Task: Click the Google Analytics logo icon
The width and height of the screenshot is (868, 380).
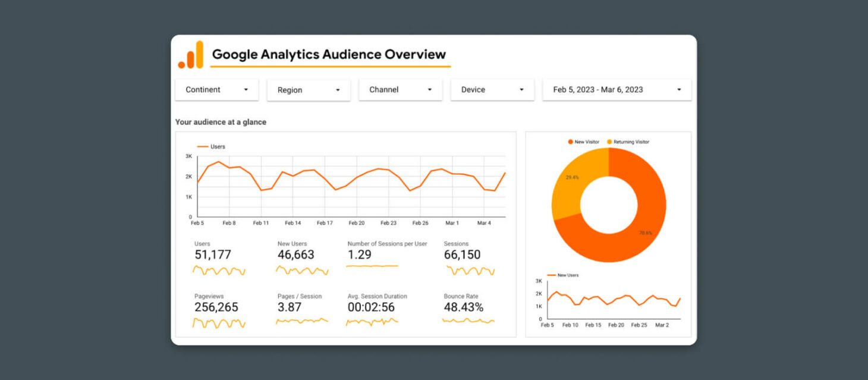Action: [190, 54]
